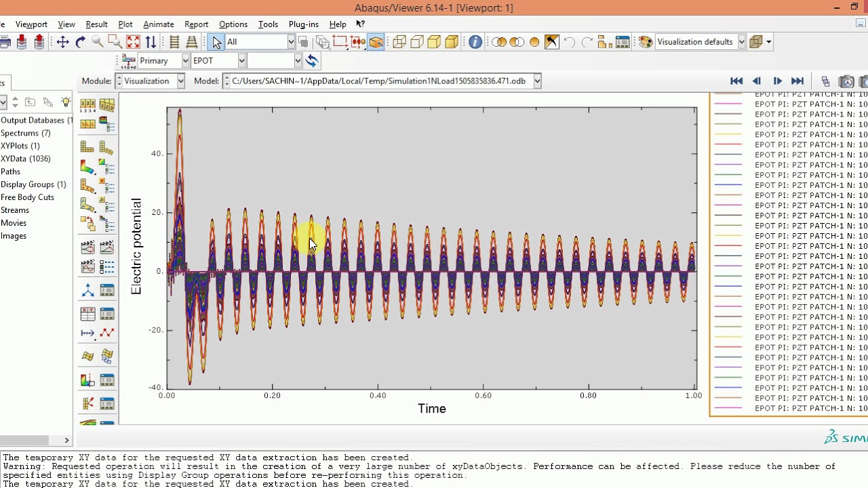Open the View menu
Viewport: 868px width, 488px height.
click(66, 24)
